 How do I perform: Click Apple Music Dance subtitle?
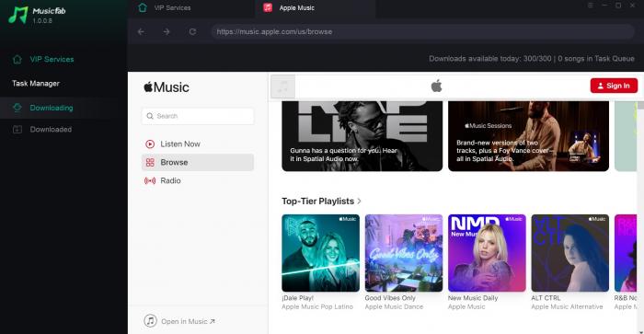[394, 307]
